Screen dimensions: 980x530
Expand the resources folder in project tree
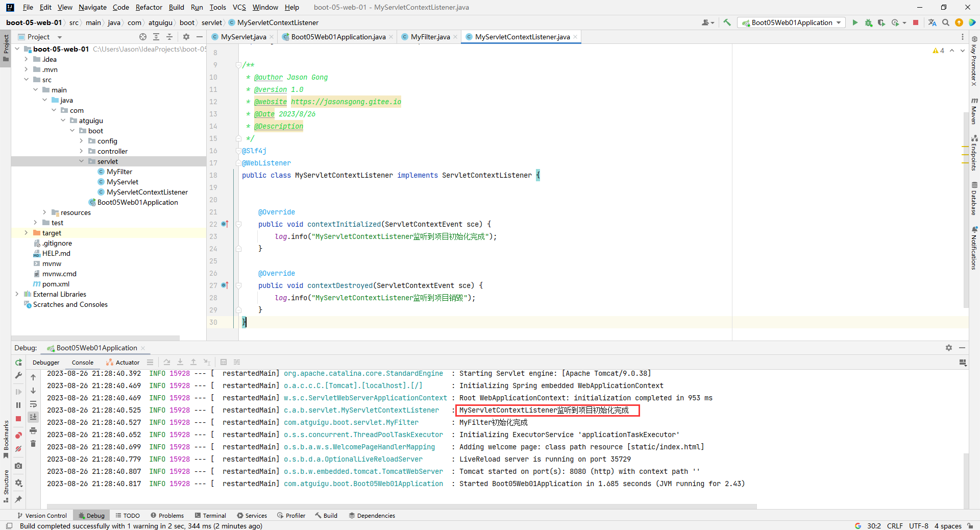(44, 212)
